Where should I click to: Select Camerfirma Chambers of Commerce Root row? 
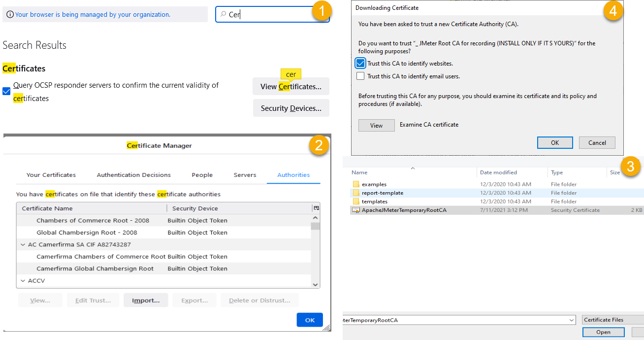coord(163,257)
